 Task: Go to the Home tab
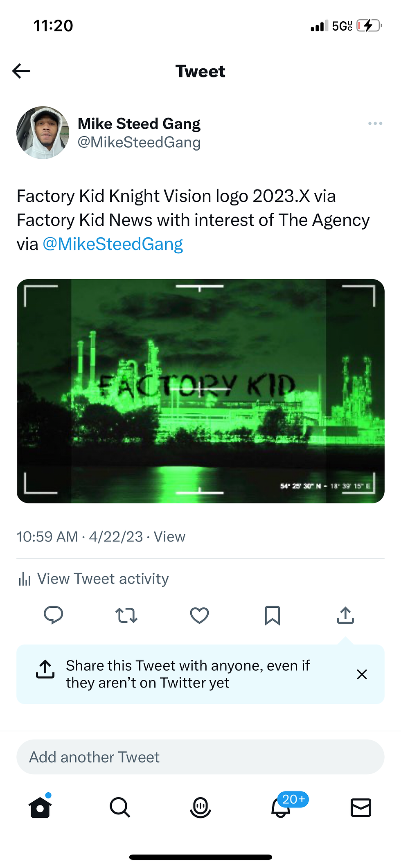tap(40, 807)
